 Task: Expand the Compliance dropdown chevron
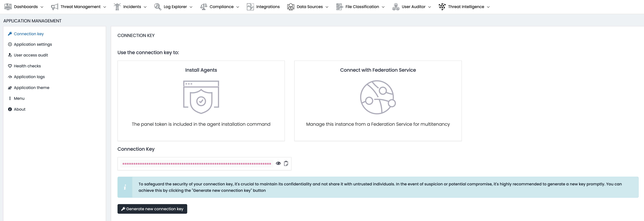[238, 7]
